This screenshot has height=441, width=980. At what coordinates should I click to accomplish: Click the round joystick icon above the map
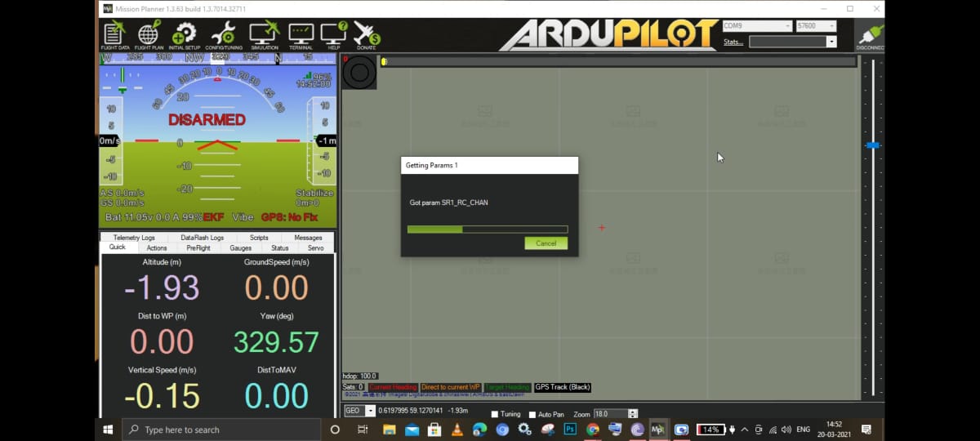[359, 73]
